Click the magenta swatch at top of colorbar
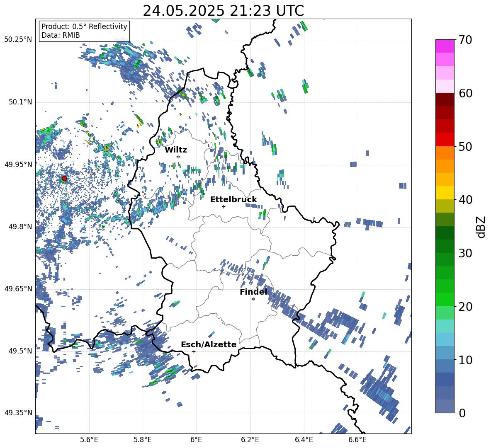Screen dimensions: 491x448 point(445,46)
